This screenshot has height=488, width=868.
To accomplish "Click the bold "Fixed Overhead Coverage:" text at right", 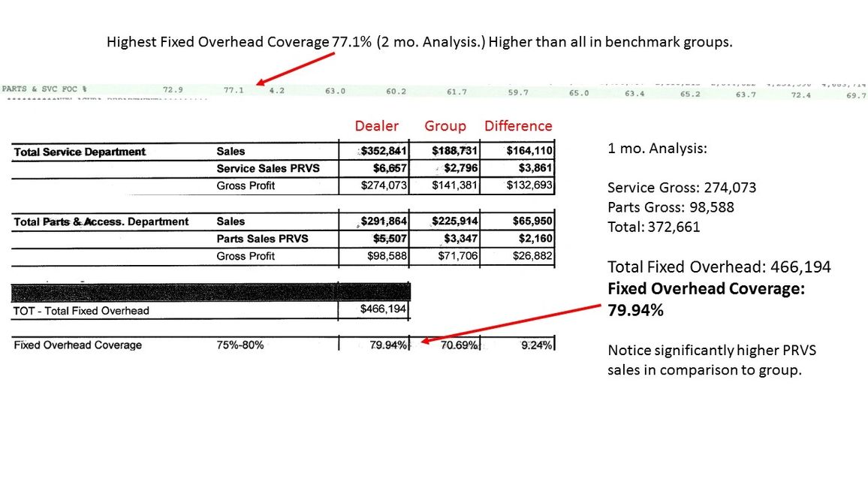I will (706, 288).
